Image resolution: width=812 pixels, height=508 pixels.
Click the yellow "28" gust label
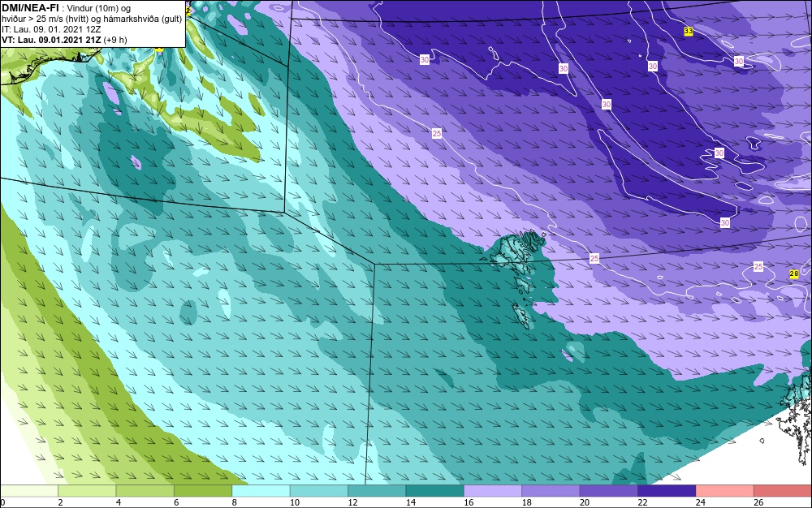pyautogui.click(x=794, y=273)
